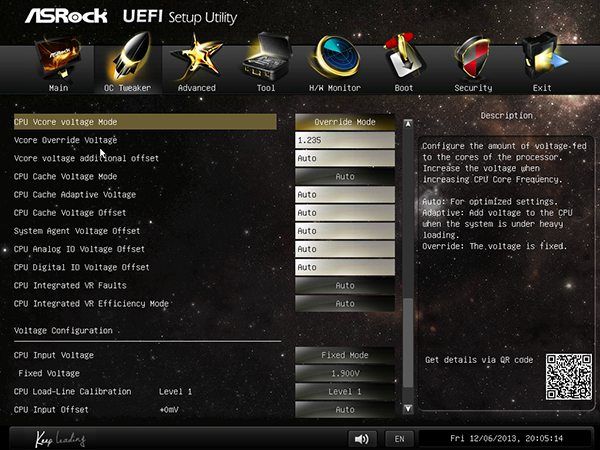Select Vcore Override Voltage label

[65, 140]
